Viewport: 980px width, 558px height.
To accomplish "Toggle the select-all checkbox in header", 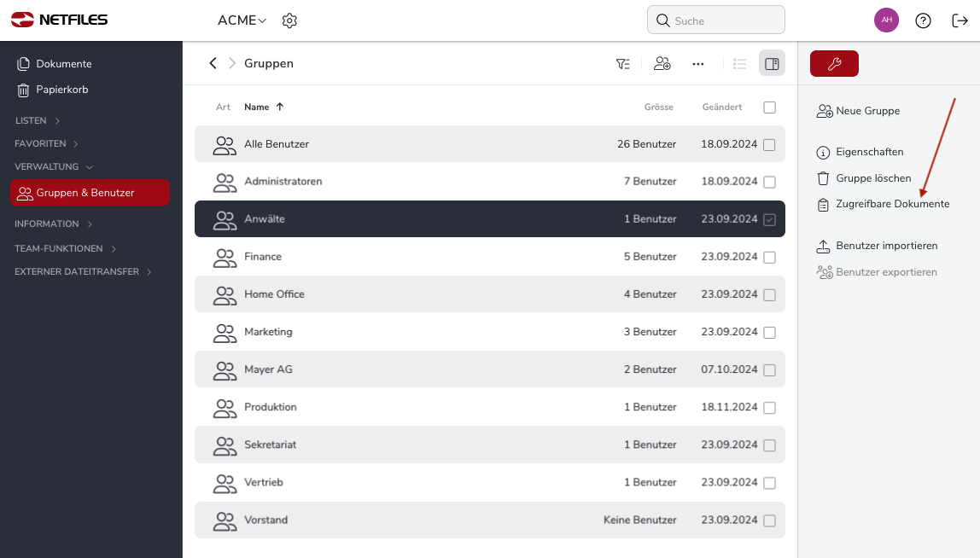I will click(x=769, y=108).
